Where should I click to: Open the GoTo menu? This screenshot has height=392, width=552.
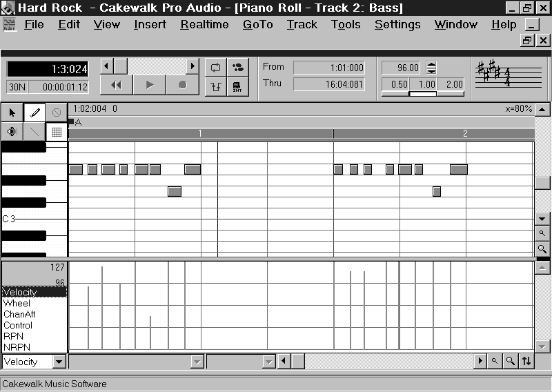pos(257,25)
